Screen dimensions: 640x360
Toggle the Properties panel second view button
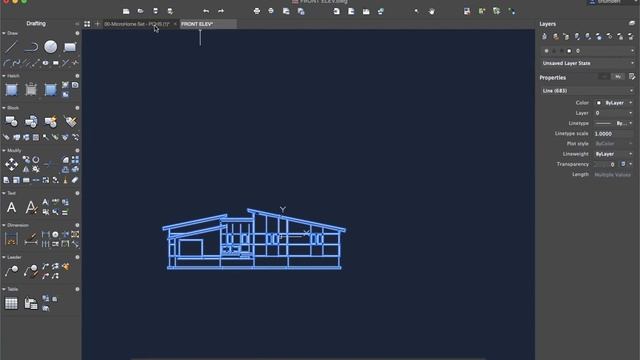(x=618, y=76)
